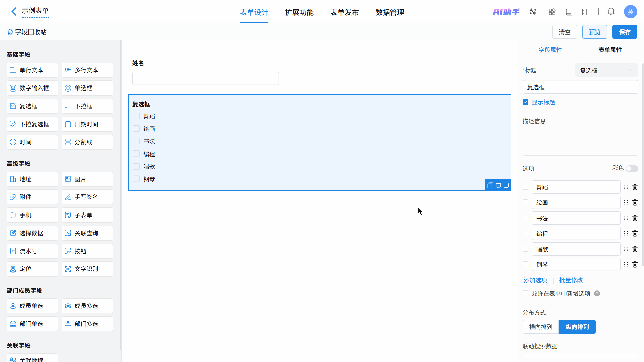644x362 pixels.
Task: Open the user avatar menu
Action: (630, 12)
